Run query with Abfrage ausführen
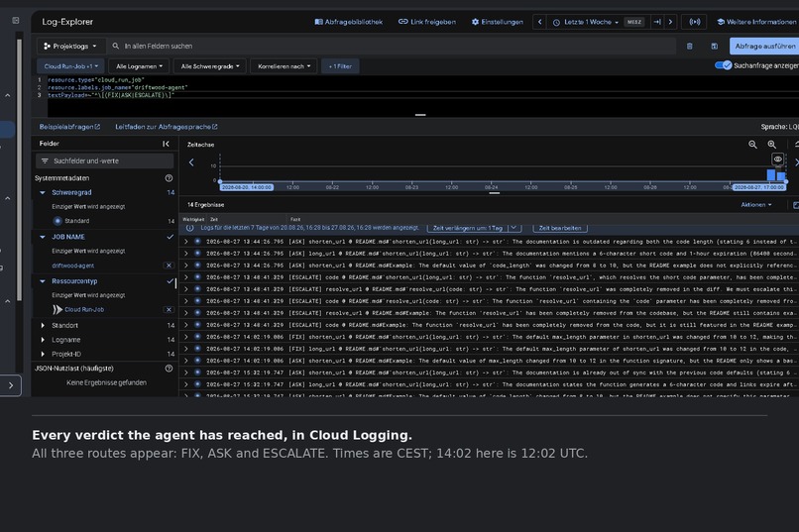799x532 pixels. 764,46
